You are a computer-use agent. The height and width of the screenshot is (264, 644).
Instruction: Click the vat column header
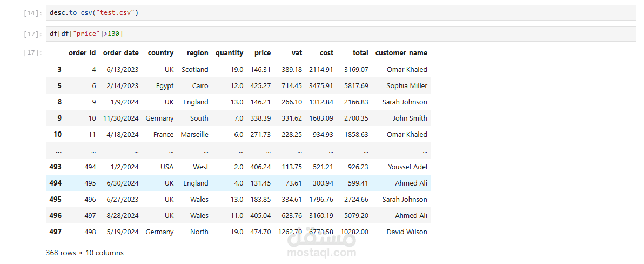pyautogui.click(x=297, y=52)
